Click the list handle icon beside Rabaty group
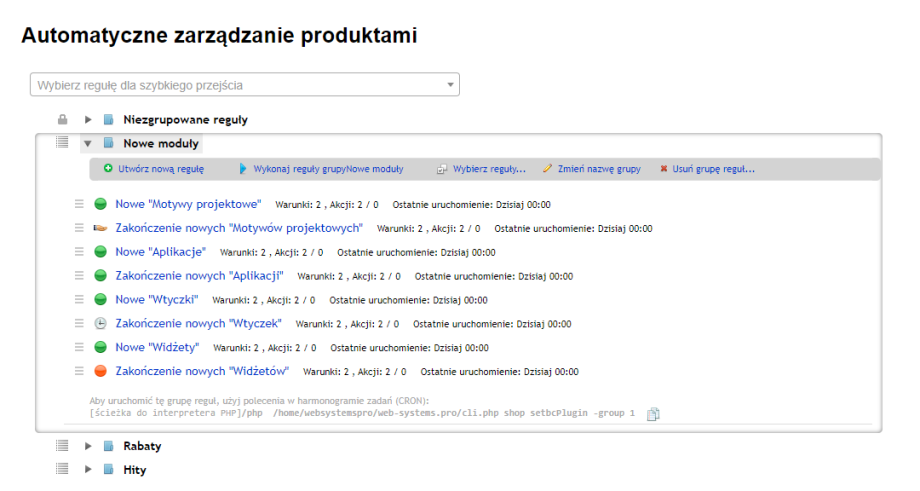The height and width of the screenshot is (491, 920). coord(62,446)
